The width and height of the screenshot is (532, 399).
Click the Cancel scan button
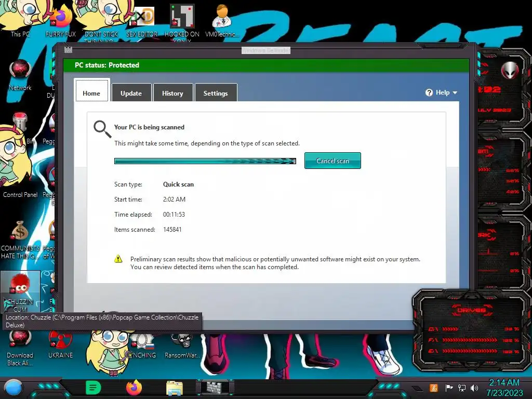point(332,161)
